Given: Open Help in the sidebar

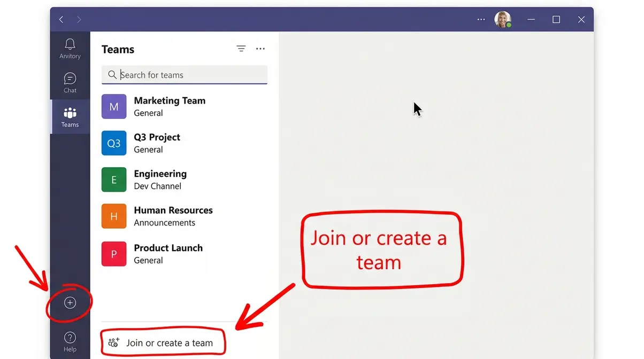Looking at the screenshot, I should pos(70,342).
